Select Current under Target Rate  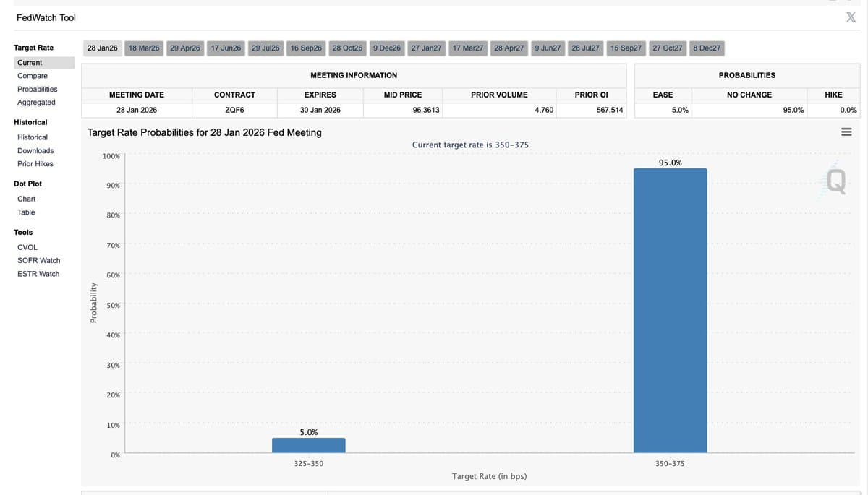29,61
